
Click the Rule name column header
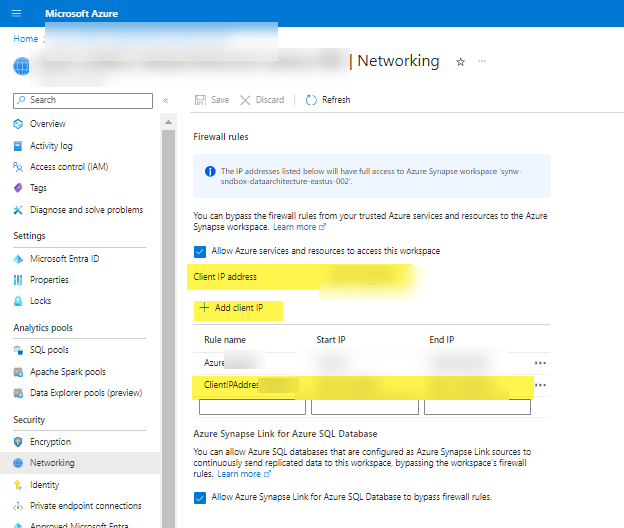(225, 340)
